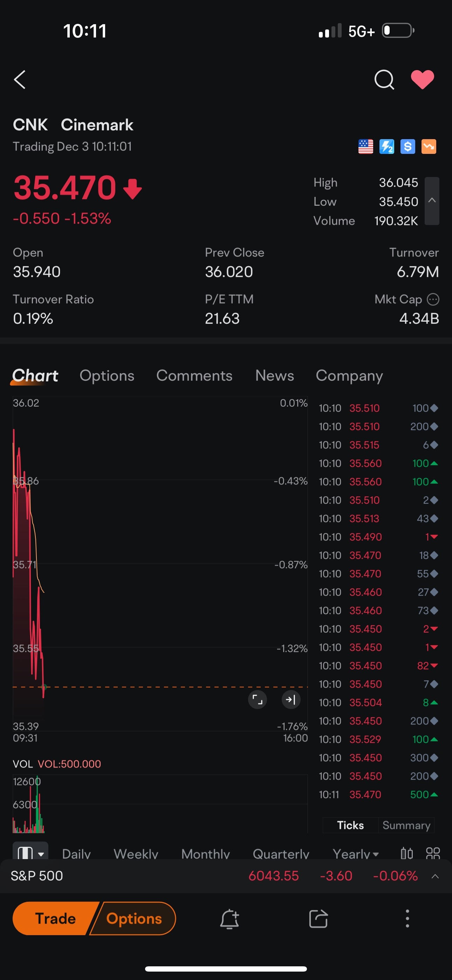Tap the battery status icon
452x980 pixels.
pyautogui.click(x=398, y=30)
